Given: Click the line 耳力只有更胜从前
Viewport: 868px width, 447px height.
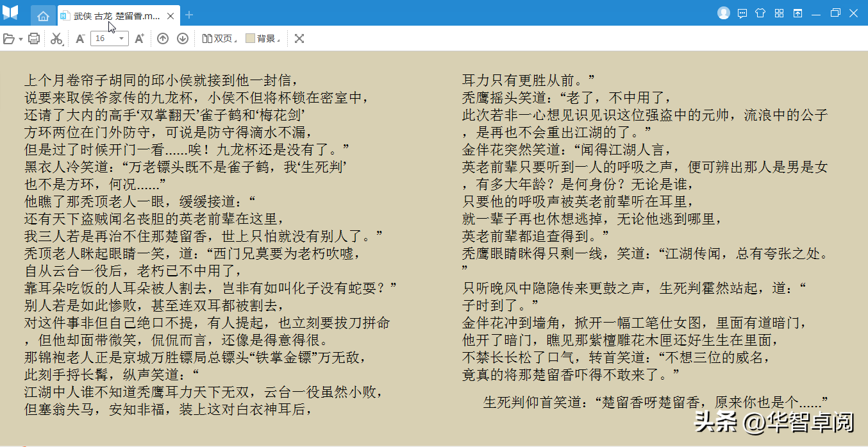Looking at the screenshot, I should point(529,80).
